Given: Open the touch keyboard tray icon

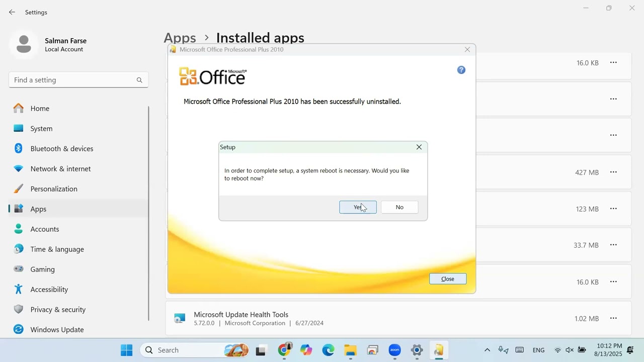Looking at the screenshot, I should tap(520, 350).
